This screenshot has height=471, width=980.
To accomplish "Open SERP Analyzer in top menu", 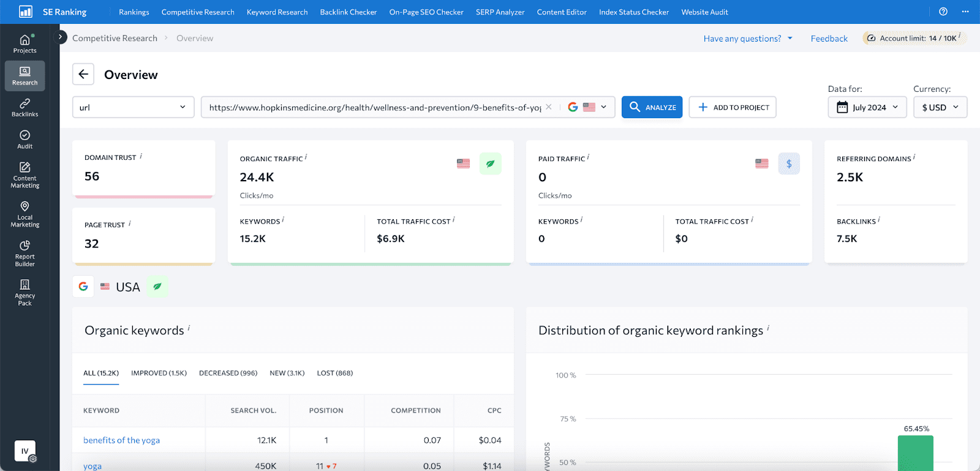I will pyautogui.click(x=500, y=12).
